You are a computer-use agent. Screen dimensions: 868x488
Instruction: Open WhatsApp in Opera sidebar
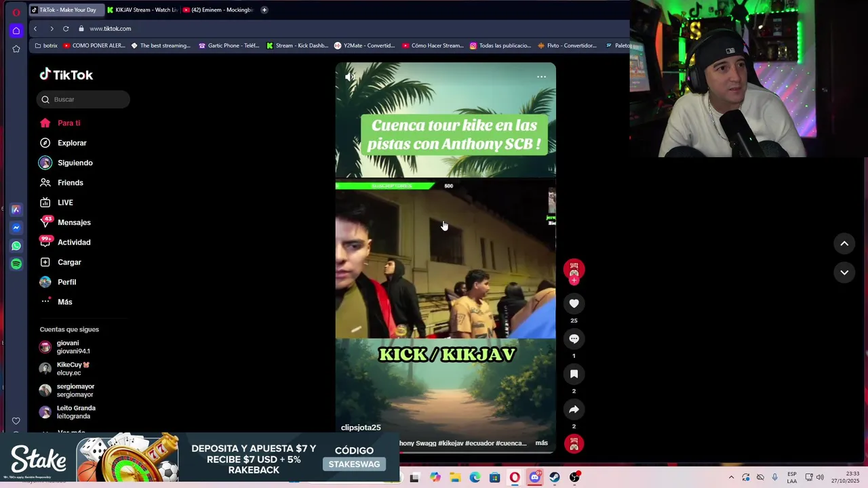tap(16, 246)
